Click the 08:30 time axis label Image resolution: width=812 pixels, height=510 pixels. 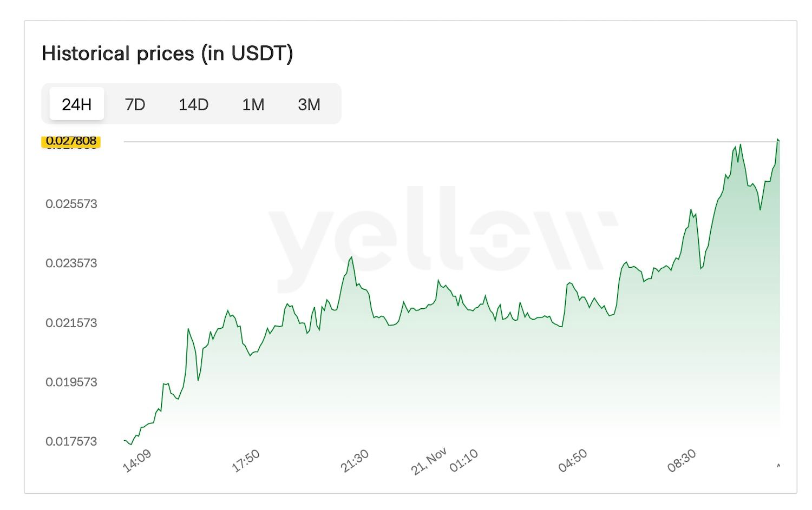682,461
